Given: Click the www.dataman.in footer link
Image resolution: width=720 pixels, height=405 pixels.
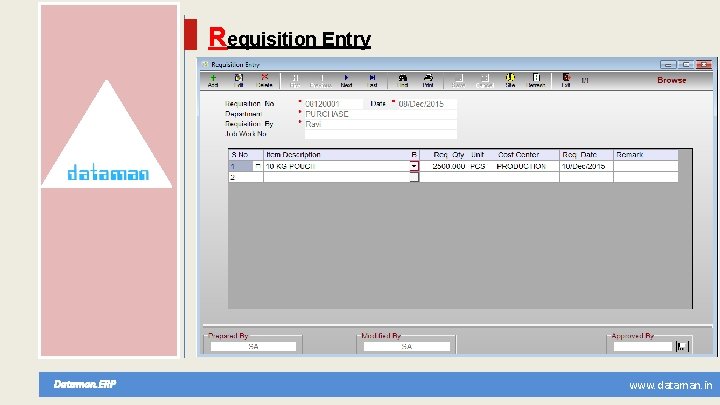Looking at the screenshot, I should point(671,385).
